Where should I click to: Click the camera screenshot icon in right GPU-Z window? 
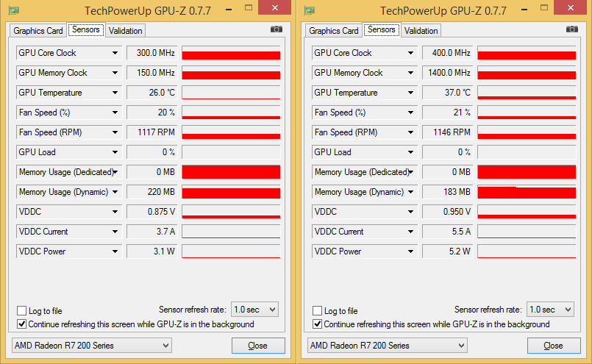point(572,29)
